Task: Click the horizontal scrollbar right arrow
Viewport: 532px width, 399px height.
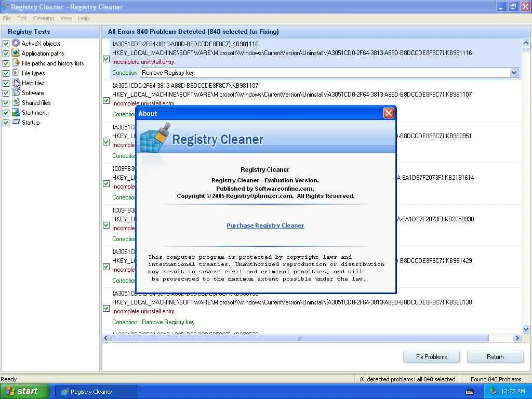Action: pos(517,338)
